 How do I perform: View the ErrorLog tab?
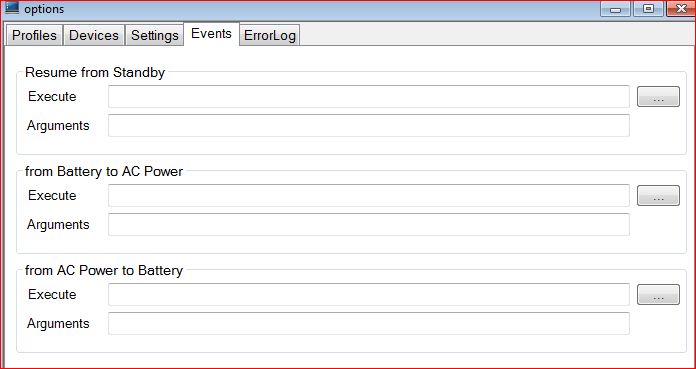click(270, 35)
